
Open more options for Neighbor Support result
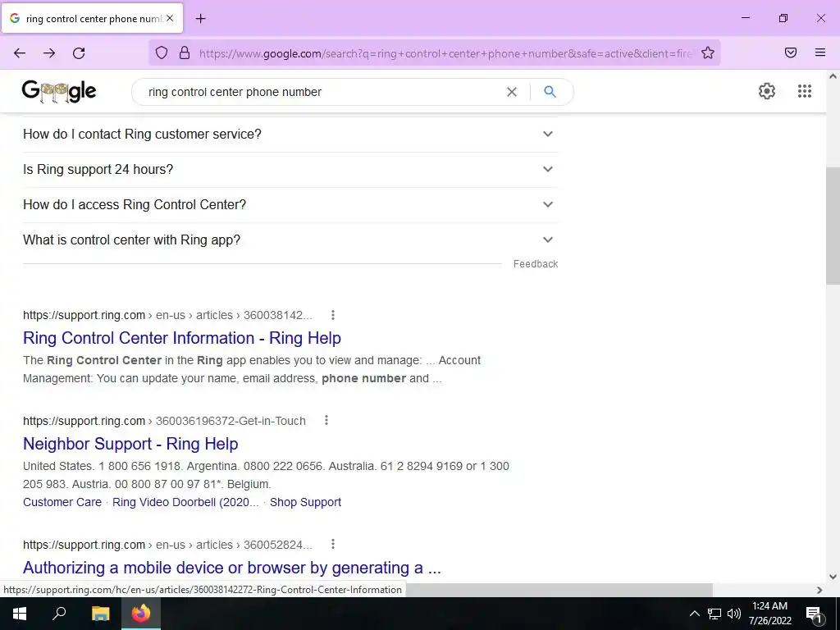coord(326,421)
